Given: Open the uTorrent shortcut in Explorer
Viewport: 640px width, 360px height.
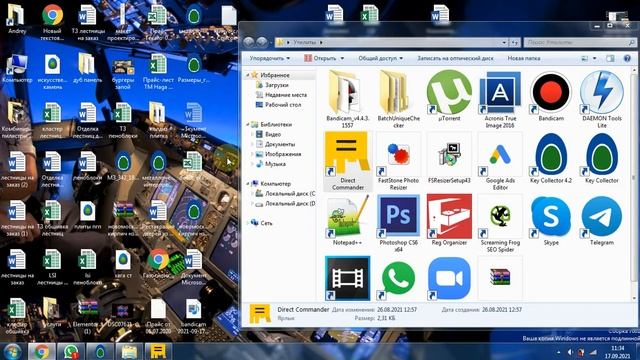Looking at the screenshot, I should (x=449, y=96).
